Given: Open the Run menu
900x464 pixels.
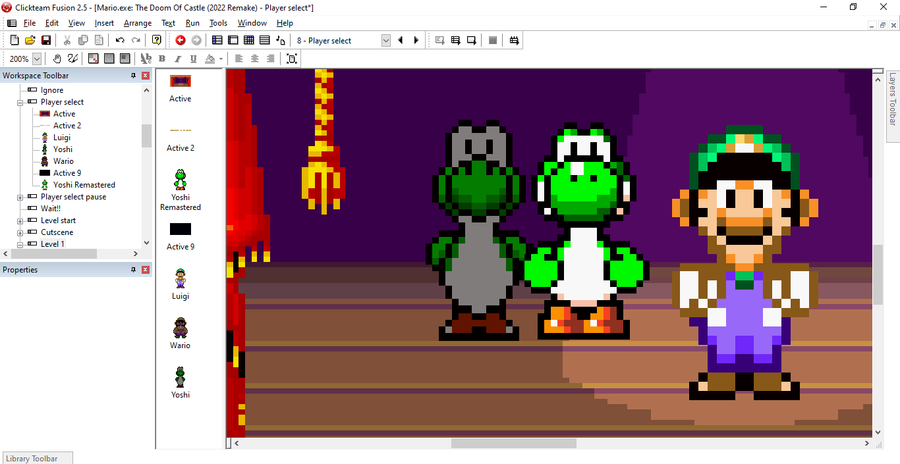Looking at the screenshot, I should point(192,23).
